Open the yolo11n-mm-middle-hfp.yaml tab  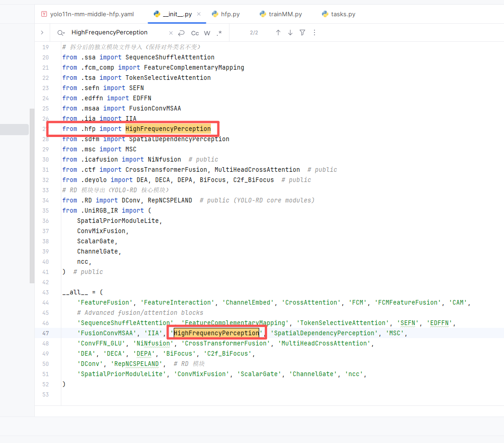pyautogui.click(x=87, y=14)
